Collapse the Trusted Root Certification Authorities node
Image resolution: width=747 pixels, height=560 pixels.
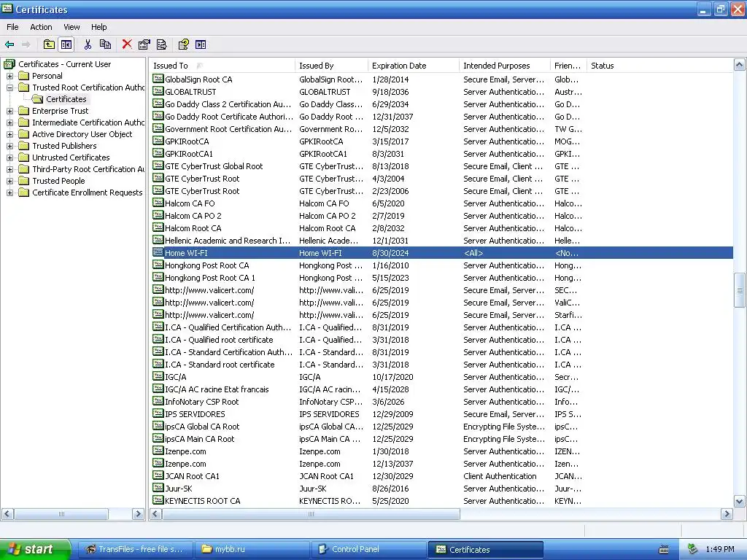pos(9,87)
